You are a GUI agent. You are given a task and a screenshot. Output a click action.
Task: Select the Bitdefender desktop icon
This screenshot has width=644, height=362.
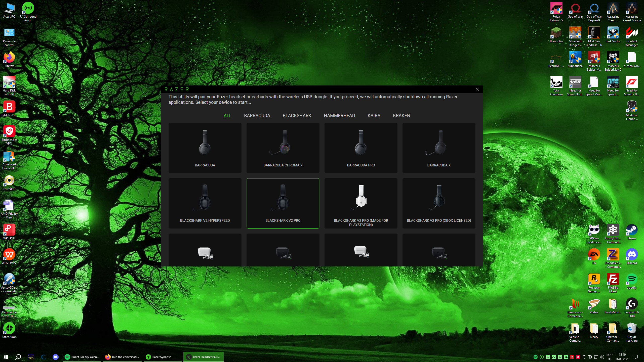[9, 109]
